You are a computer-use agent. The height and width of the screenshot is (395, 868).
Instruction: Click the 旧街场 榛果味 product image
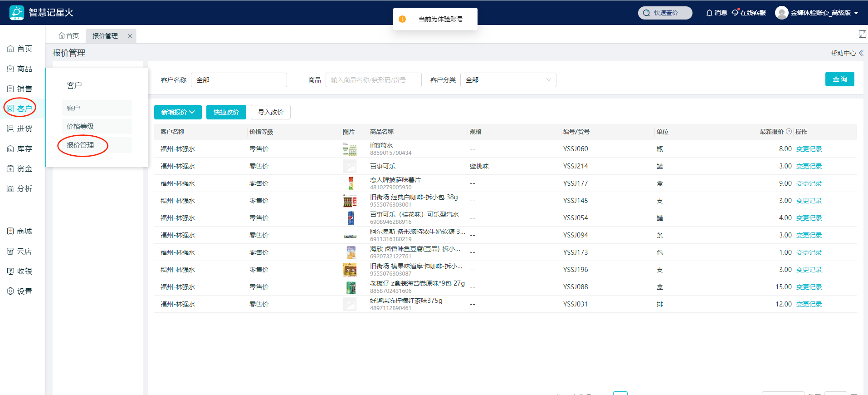pos(350,270)
